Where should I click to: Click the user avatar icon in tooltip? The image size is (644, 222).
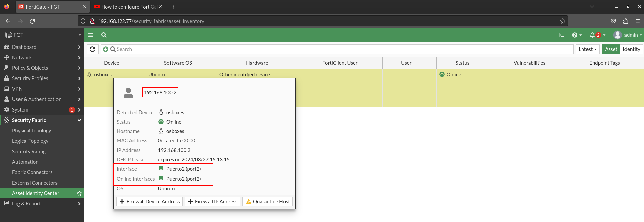[x=128, y=93]
